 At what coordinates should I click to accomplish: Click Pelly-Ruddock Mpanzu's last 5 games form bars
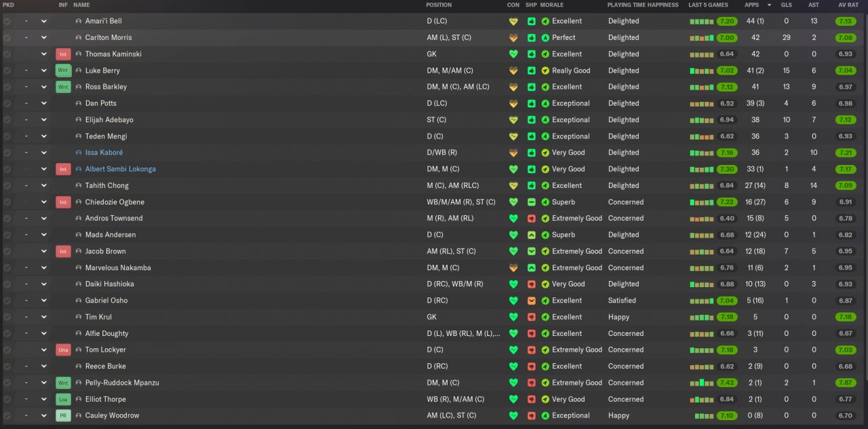[701, 383]
